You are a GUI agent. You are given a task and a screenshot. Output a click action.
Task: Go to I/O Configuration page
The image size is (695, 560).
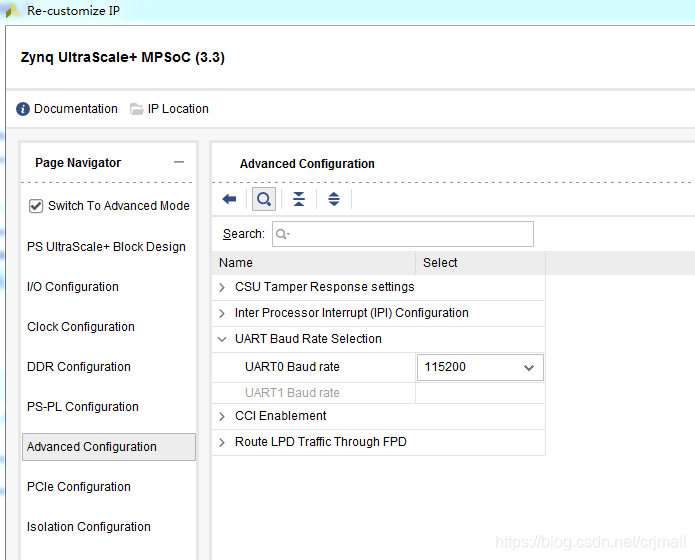pos(73,287)
